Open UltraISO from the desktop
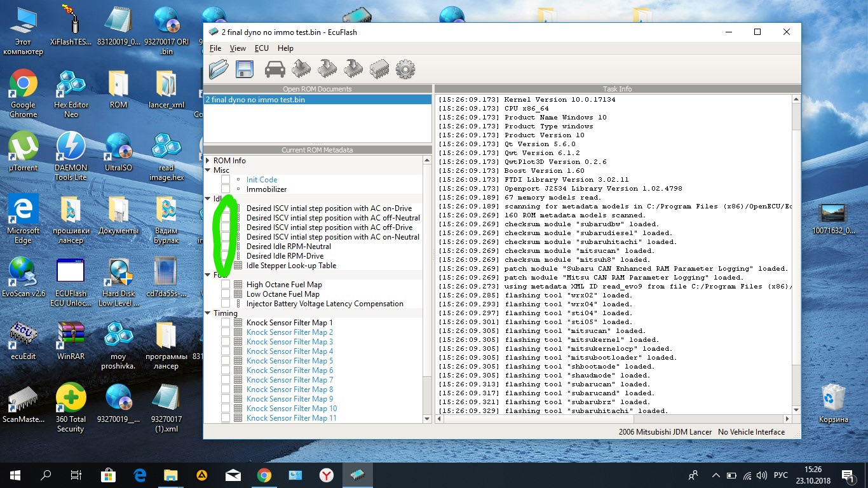The image size is (868, 488). pyautogui.click(x=118, y=152)
